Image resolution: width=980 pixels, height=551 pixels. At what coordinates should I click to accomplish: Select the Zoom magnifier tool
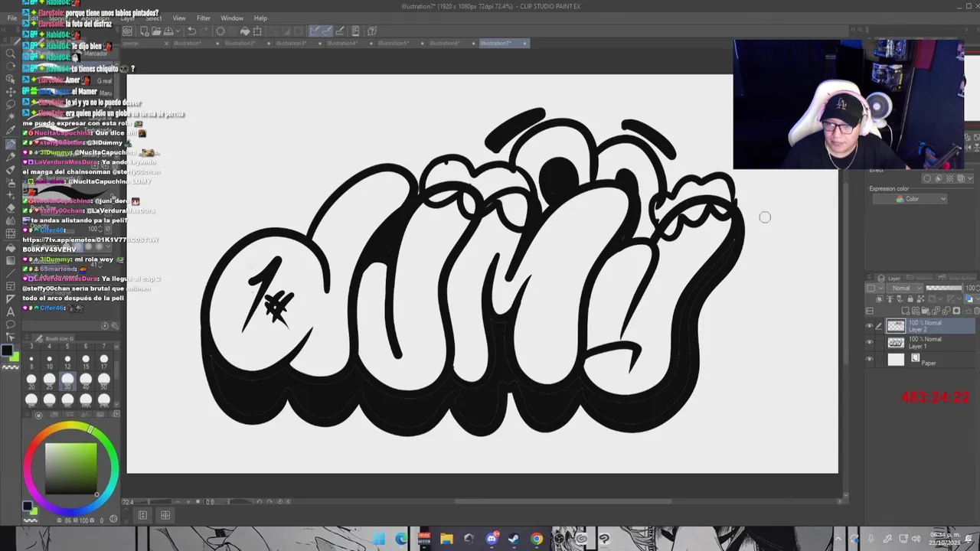click(x=11, y=54)
